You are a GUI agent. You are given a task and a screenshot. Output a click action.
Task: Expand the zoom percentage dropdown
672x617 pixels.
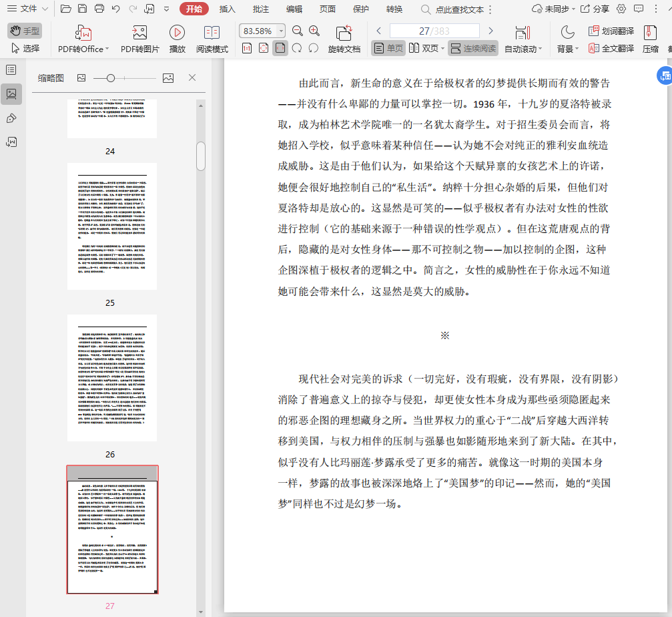281,31
